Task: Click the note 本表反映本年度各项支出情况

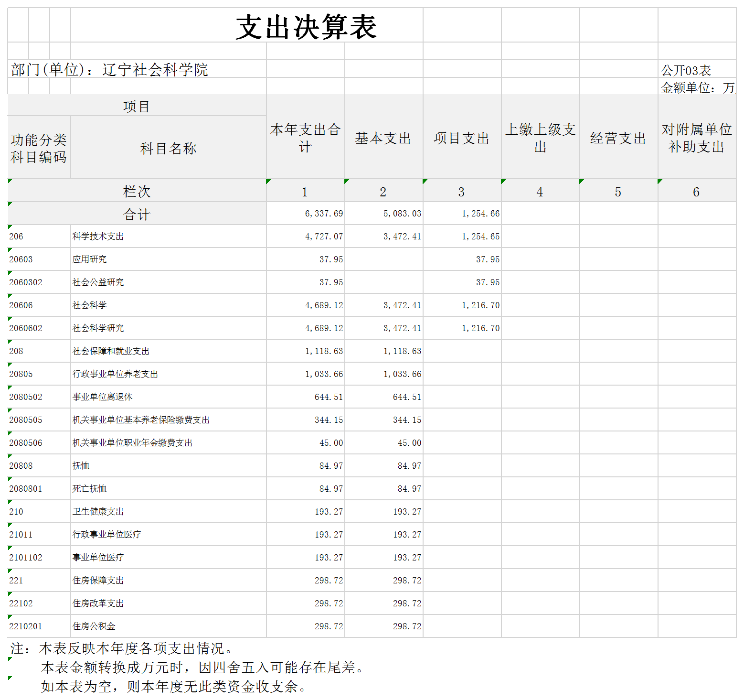Action: [x=137, y=648]
